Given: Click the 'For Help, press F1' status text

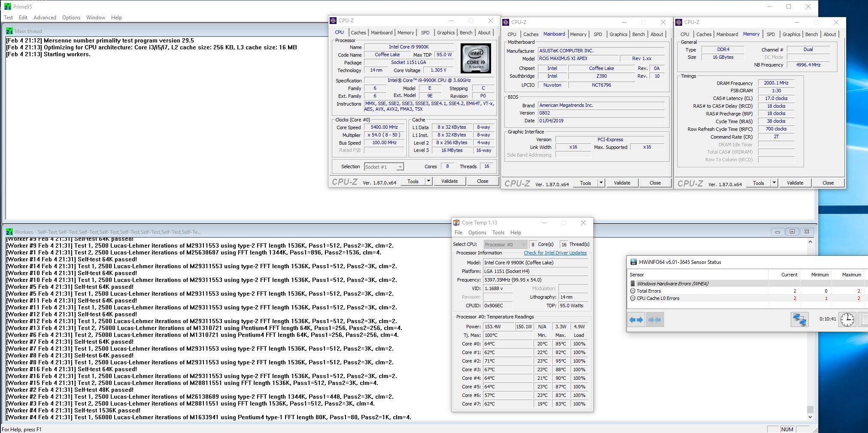Looking at the screenshot, I should [22, 430].
